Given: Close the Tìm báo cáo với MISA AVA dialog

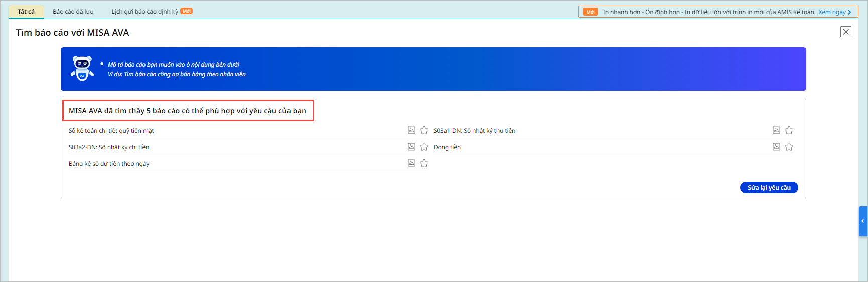Looking at the screenshot, I should point(846,32).
